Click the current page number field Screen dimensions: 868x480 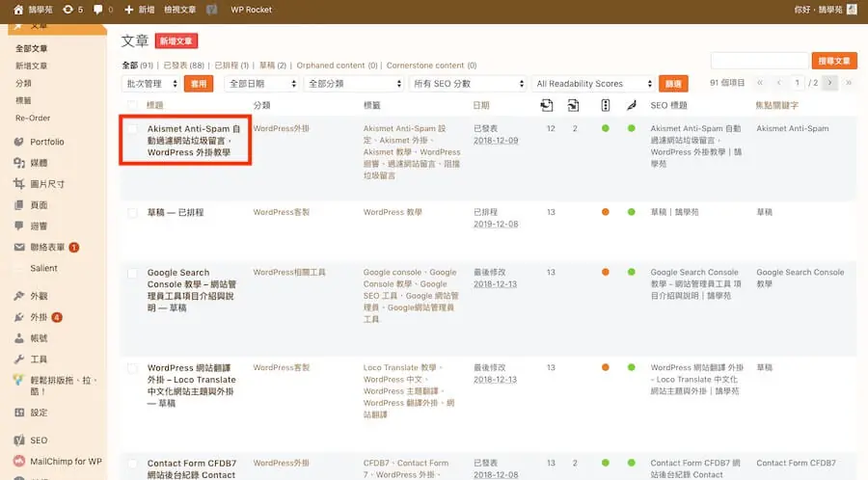coord(798,83)
